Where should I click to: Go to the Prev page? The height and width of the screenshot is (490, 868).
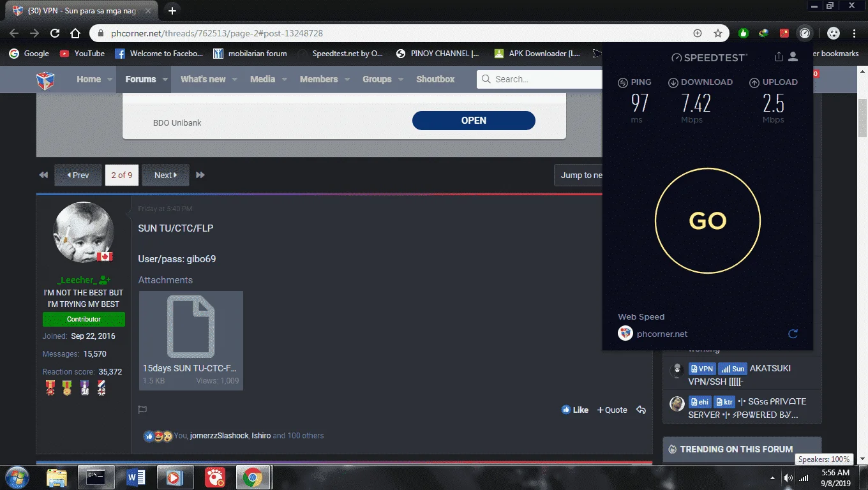click(x=78, y=175)
